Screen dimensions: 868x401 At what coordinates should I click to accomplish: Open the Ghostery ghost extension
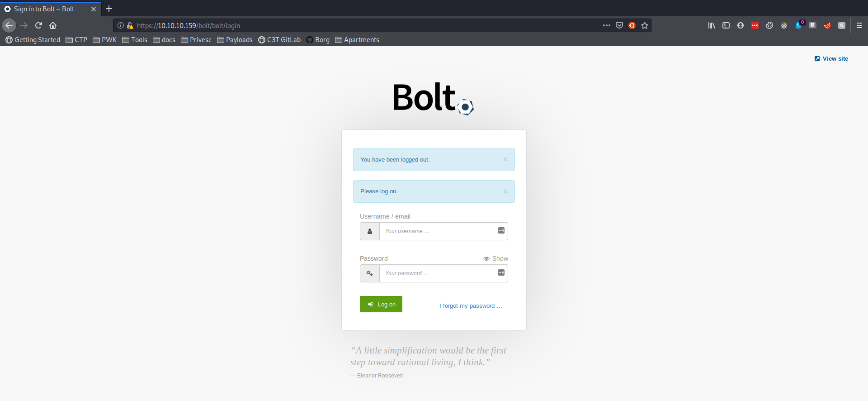tap(799, 25)
